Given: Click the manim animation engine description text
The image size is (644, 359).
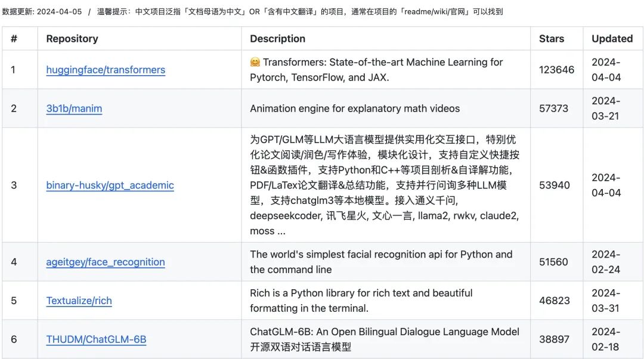Looking at the screenshot, I should [355, 109].
